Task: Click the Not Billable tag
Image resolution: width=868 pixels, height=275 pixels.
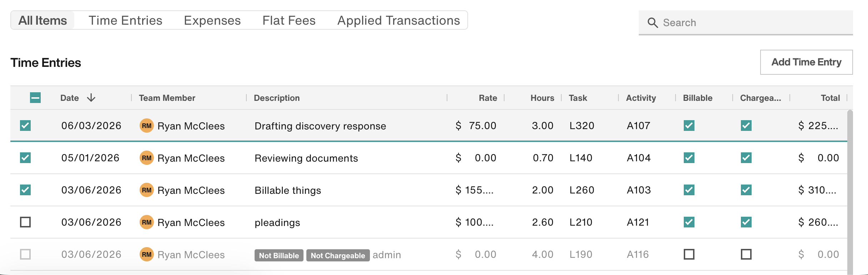Action: pyautogui.click(x=279, y=255)
